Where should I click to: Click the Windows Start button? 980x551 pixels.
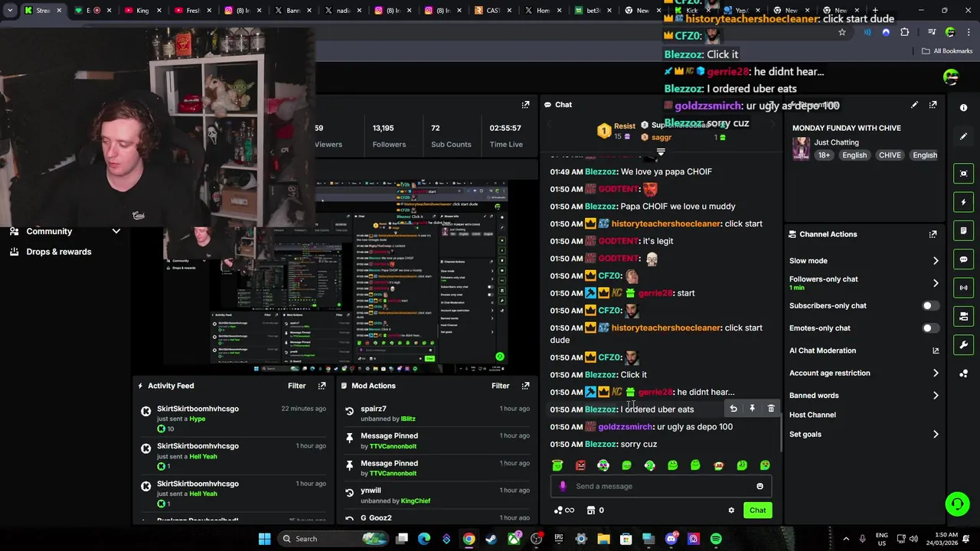(x=264, y=539)
